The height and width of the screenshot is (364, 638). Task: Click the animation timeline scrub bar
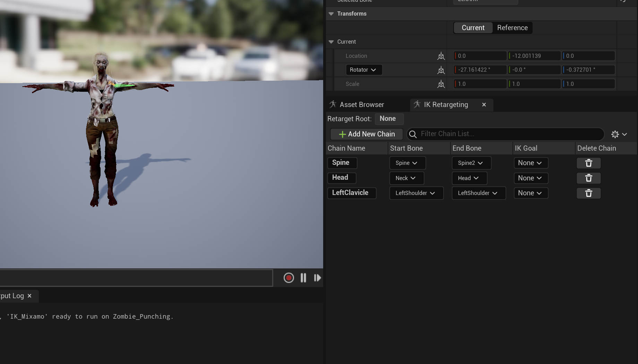[136, 278]
